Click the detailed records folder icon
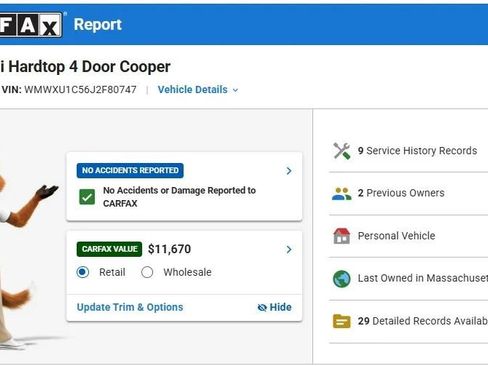 tap(342, 321)
